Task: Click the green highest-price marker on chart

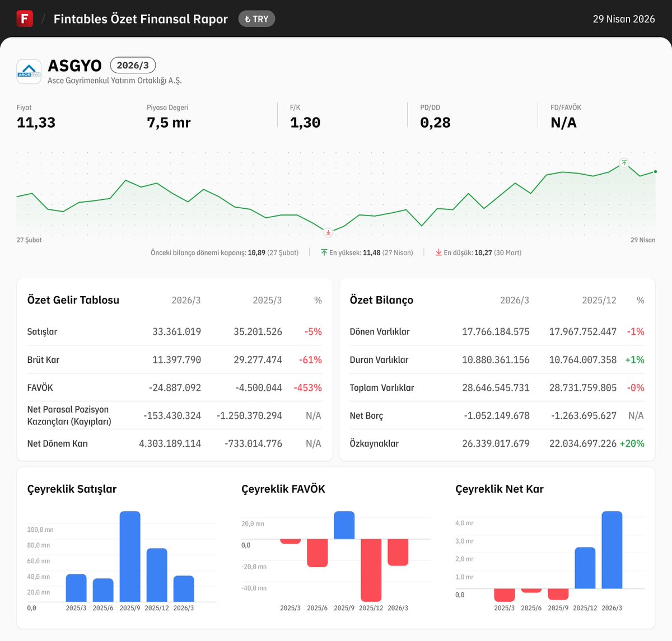Action: coord(624,163)
